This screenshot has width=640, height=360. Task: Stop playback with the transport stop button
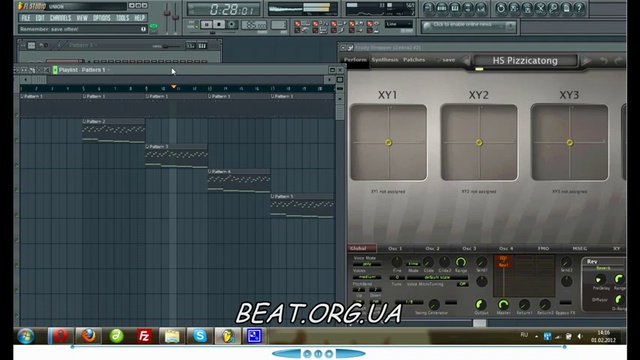pos(219,24)
